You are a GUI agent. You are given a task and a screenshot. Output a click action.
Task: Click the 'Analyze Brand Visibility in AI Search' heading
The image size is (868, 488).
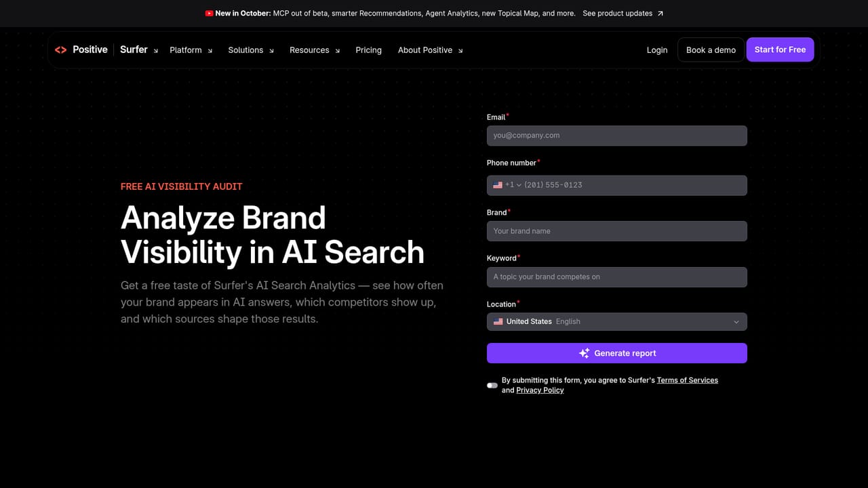click(x=273, y=235)
